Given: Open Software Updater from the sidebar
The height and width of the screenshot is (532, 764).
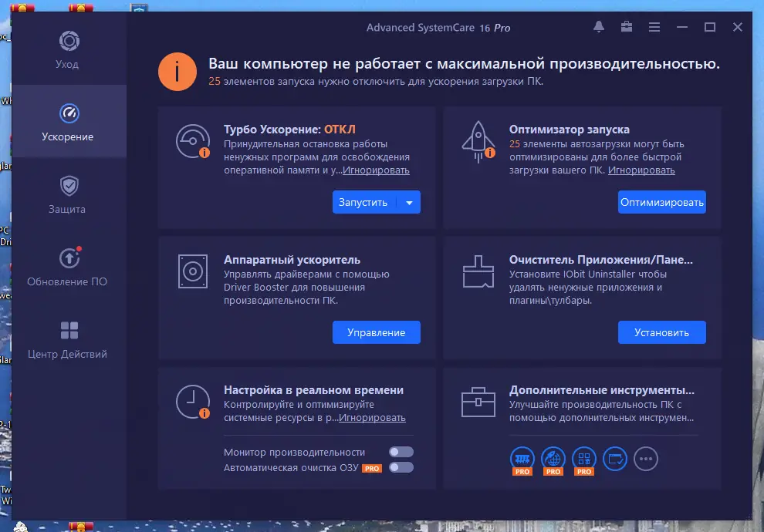Looking at the screenshot, I should coord(68,266).
